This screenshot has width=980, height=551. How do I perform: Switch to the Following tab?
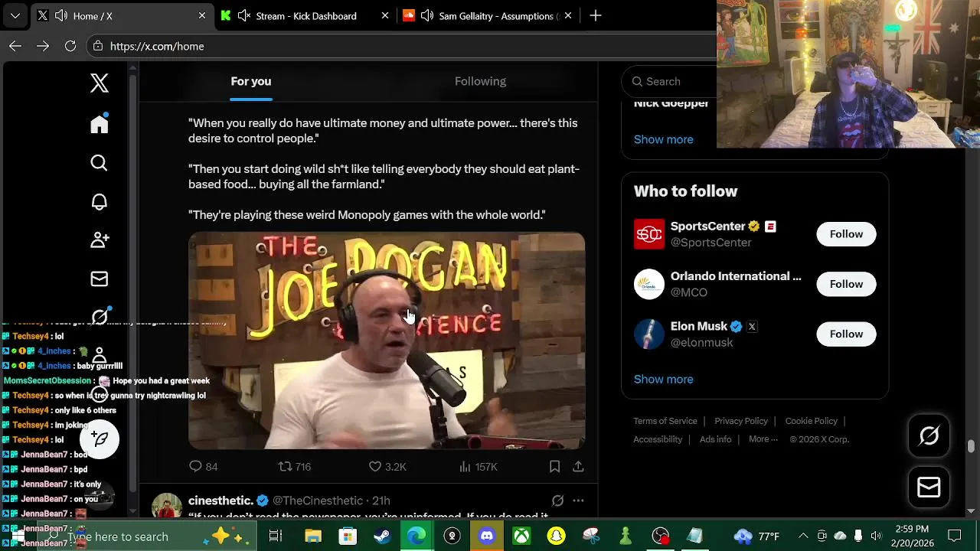click(480, 81)
